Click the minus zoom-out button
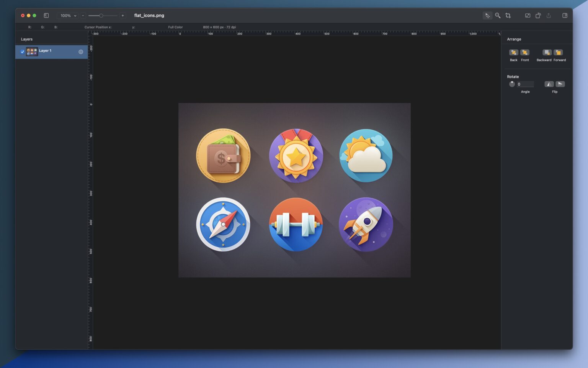Viewport: 588px width, 368px height. 83,16
